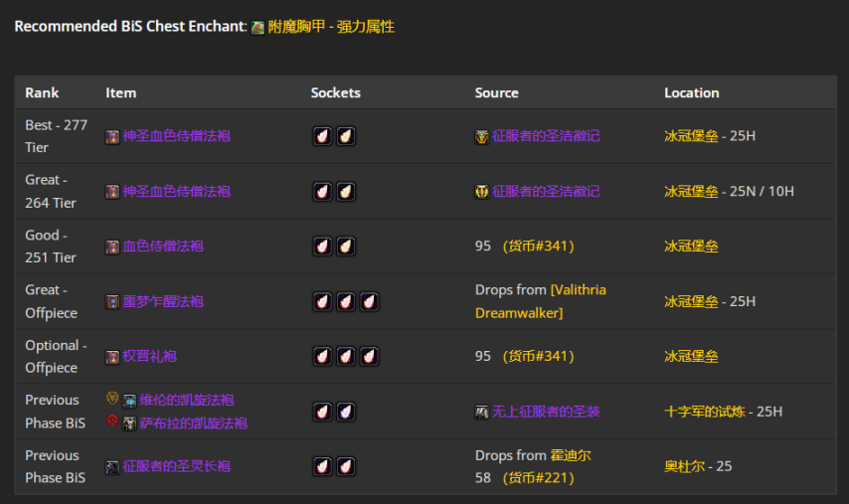Screen dimensions: 849x504
Task: Open the 权晋礼袍 item link
Action: click(149, 356)
